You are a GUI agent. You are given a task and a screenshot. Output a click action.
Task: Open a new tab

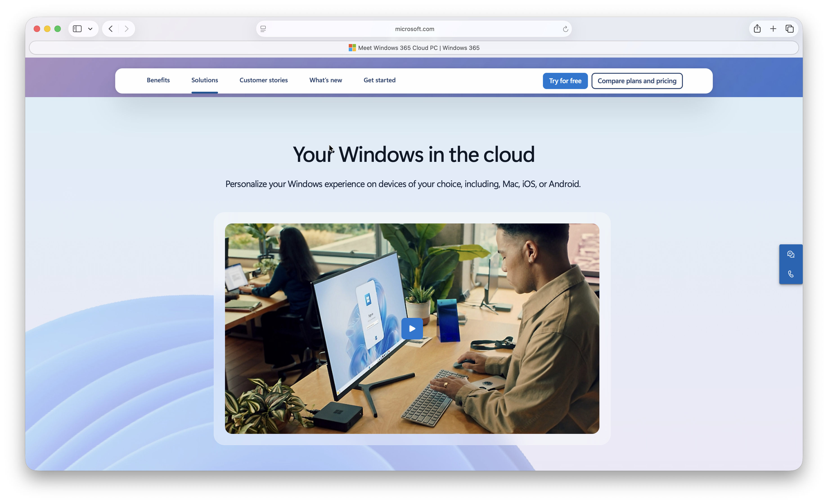point(773,29)
